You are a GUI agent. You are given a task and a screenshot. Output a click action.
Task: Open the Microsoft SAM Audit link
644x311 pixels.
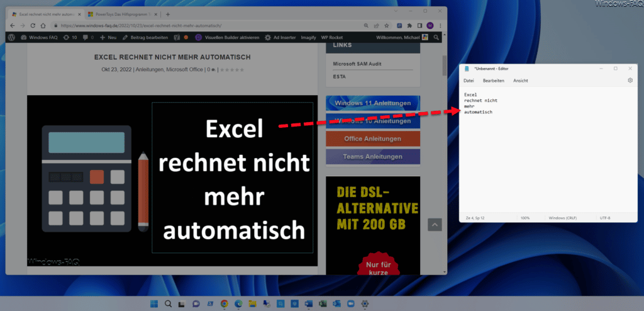pos(357,64)
